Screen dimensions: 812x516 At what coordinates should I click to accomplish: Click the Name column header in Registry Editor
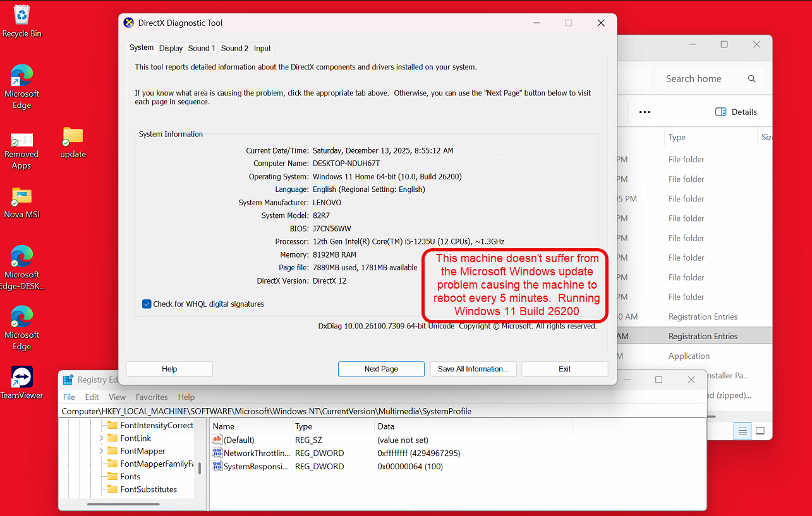[251, 426]
